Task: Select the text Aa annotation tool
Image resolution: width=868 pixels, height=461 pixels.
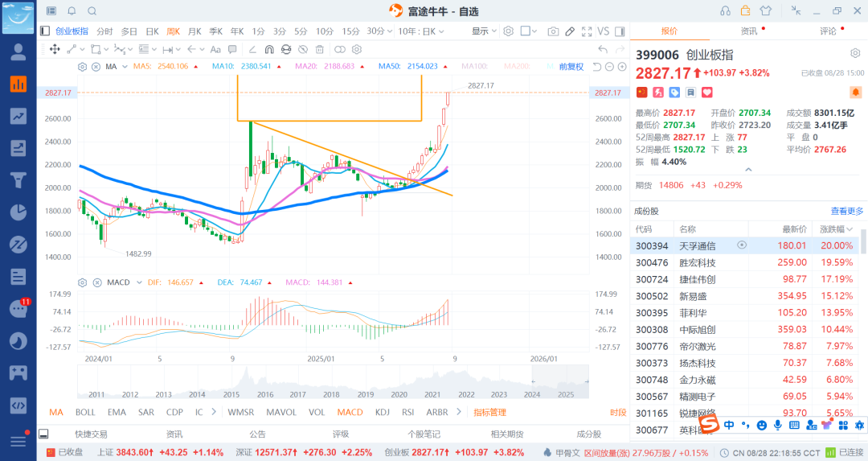Action: click(x=216, y=49)
